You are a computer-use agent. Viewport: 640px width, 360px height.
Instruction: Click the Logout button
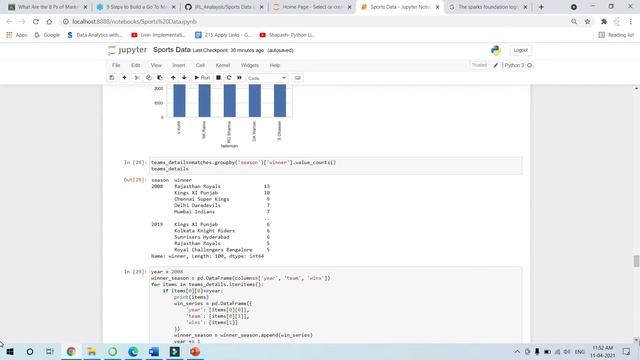(x=520, y=50)
